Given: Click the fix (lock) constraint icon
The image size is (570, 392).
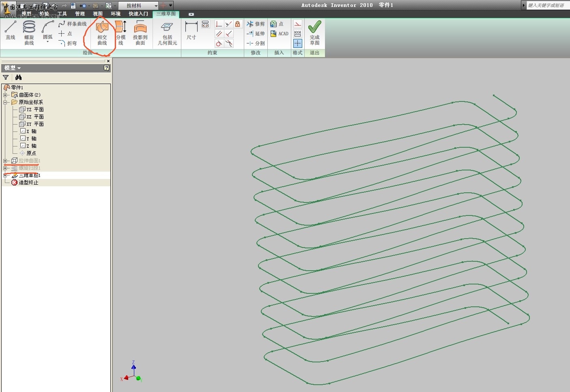Looking at the screenshot, I should [x=238, y=24].
